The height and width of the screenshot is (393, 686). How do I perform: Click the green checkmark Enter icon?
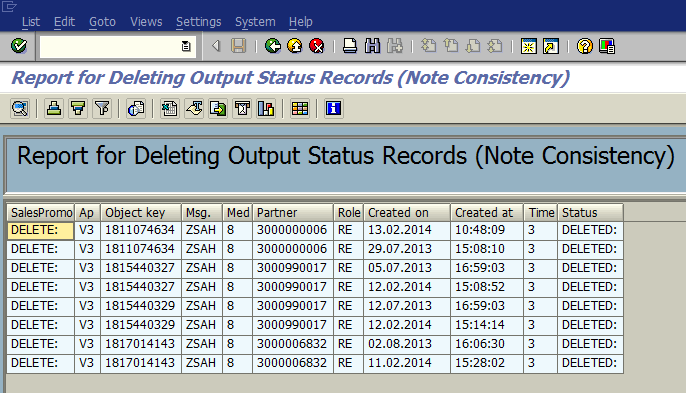[x=19, y=46]
